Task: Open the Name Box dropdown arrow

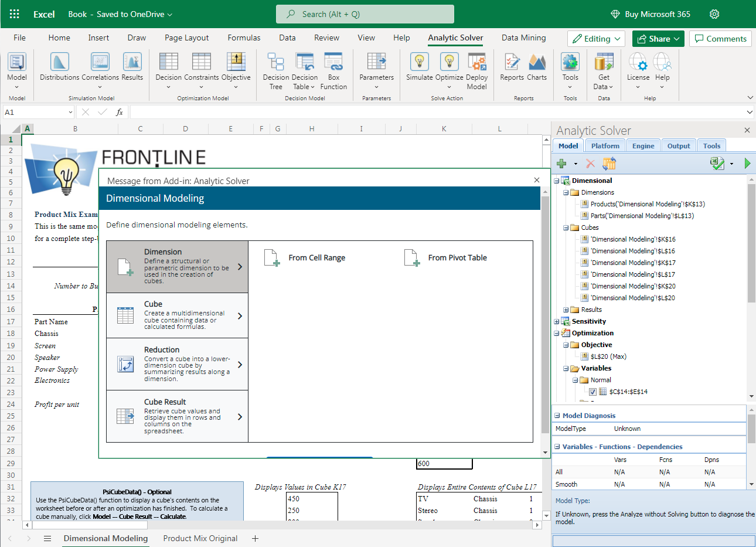Action: tap(70, 112)
